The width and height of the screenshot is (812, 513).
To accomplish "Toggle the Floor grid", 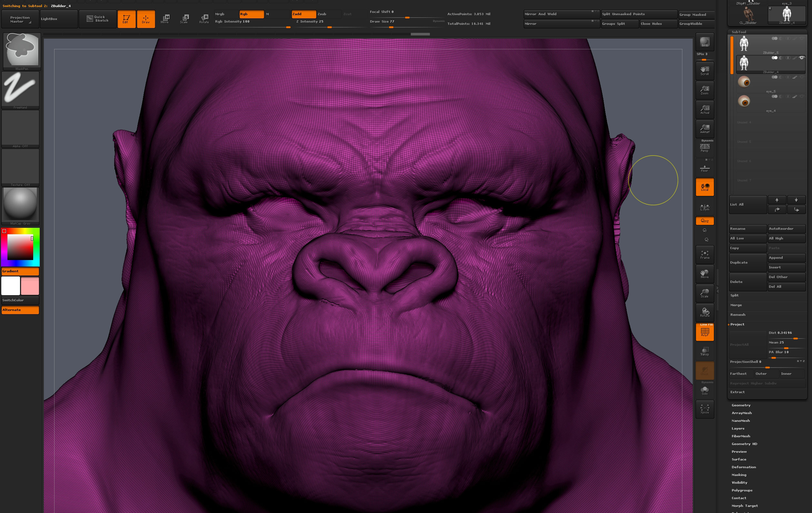I will click(x=705, y=168).
